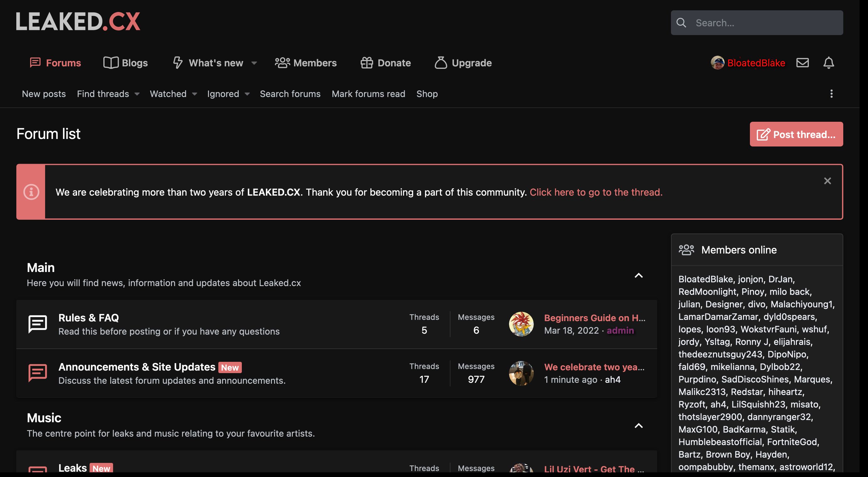Go to What's new tab
This screenshot has height=477, width=868.
pyautogui.click(x=208, y=63)
